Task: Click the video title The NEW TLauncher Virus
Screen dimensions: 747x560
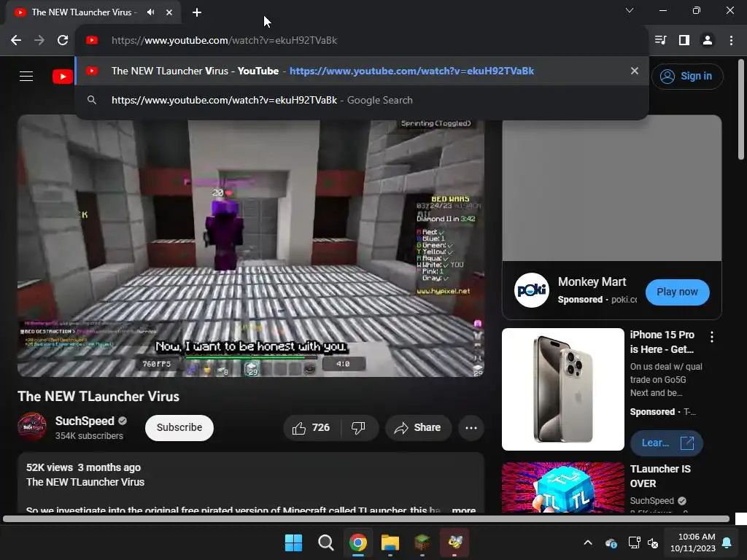Action: click(x=98, y=396)
